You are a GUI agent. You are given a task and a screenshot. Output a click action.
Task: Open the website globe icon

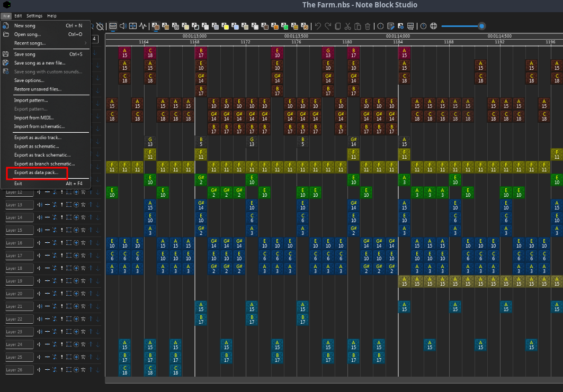pos(433,26)
